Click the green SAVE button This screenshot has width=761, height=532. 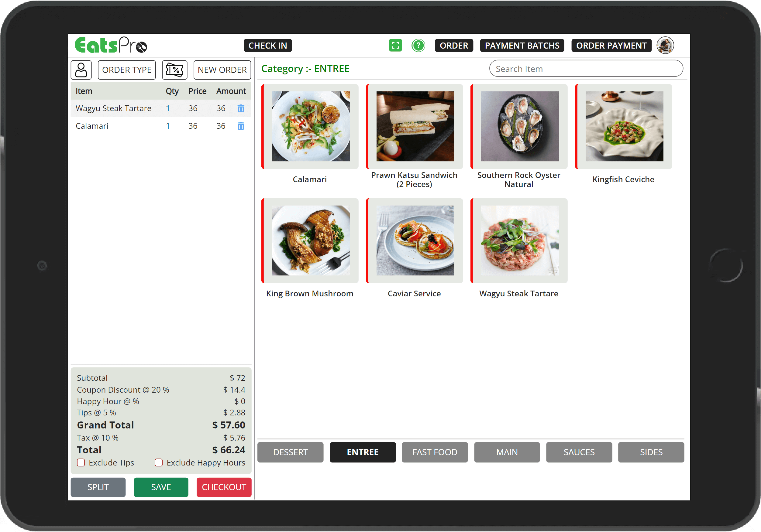[x=161, y=487]
